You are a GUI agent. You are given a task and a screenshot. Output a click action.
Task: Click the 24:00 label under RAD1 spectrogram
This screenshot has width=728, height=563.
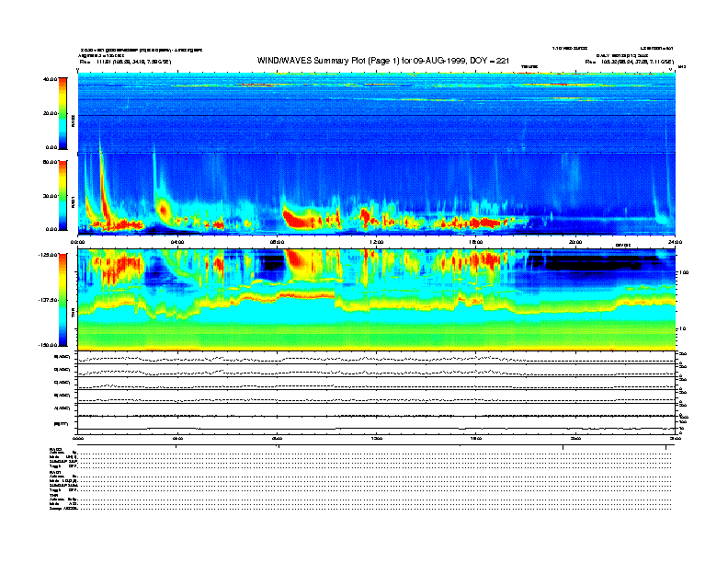(675, 242)
